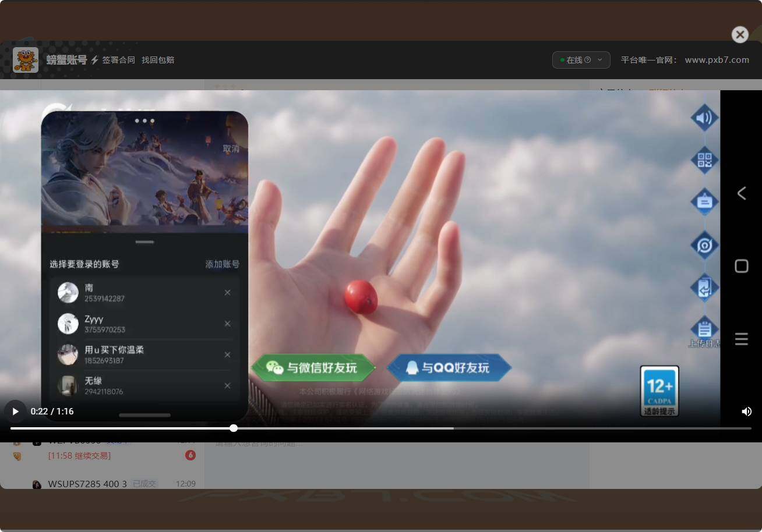Click the three dots atop the account picker
762x532 pixels.
point(144,121)
